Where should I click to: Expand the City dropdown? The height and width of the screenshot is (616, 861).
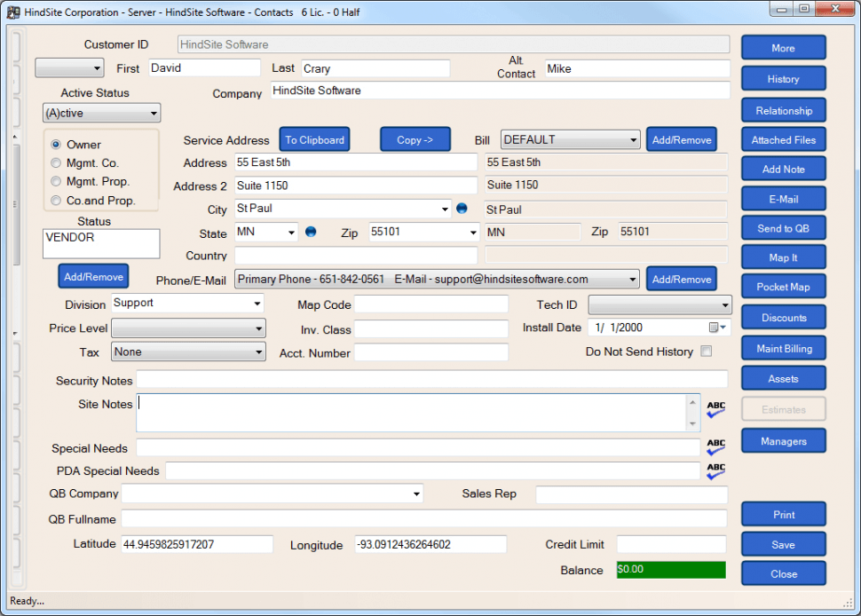click(x=444, y=209)
